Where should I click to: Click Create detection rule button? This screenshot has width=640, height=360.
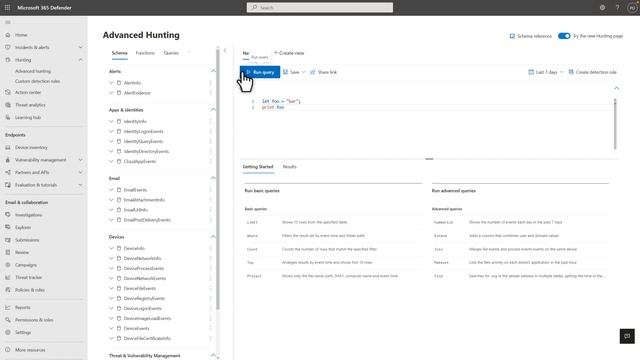tap(592, 72)
